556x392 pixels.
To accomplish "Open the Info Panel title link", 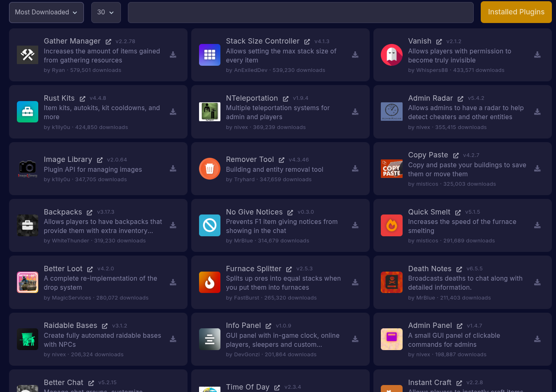I will pos(243,325).
